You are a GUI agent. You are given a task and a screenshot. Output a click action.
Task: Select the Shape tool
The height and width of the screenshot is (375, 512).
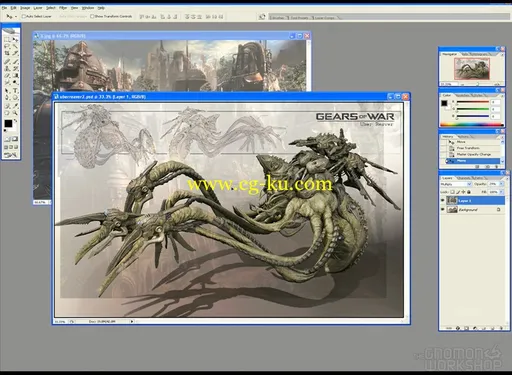coord(15,97)
